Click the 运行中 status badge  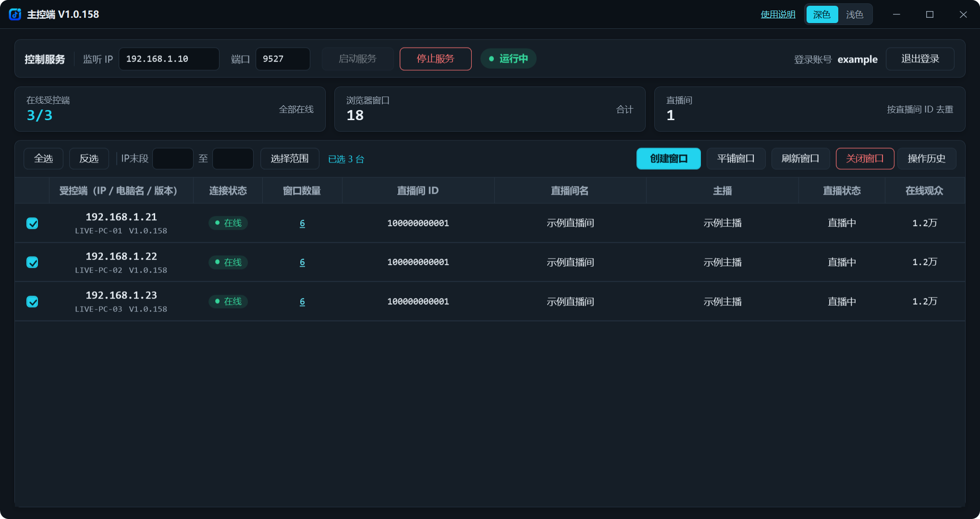pos(508,59)
